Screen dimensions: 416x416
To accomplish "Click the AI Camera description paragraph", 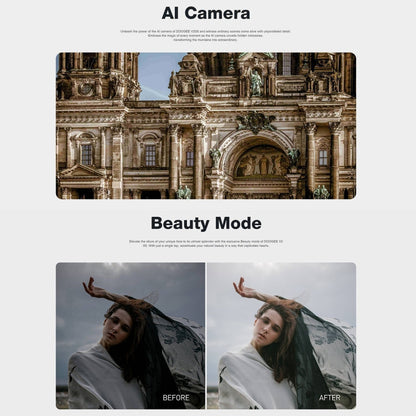I will tap(206, 35).
